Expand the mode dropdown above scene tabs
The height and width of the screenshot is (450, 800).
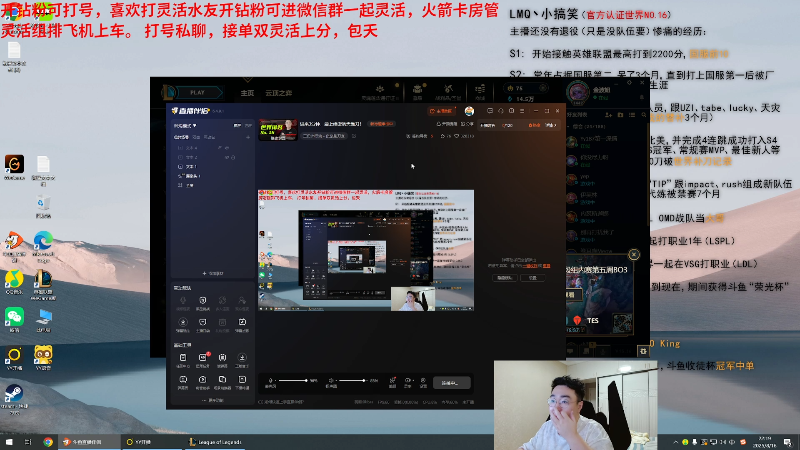tap(185, 126)
